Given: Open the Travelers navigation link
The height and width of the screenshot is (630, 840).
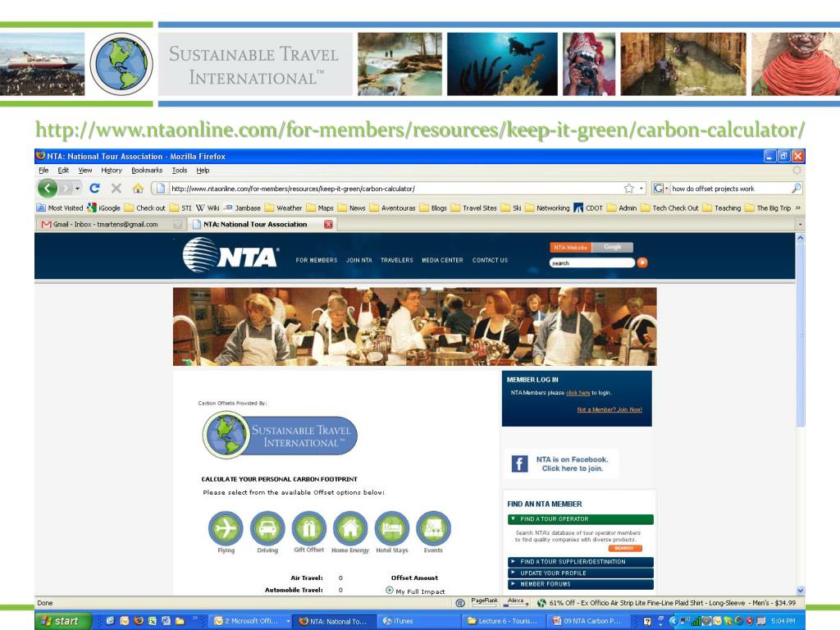Looking at the screenshot, I should 397,260.
